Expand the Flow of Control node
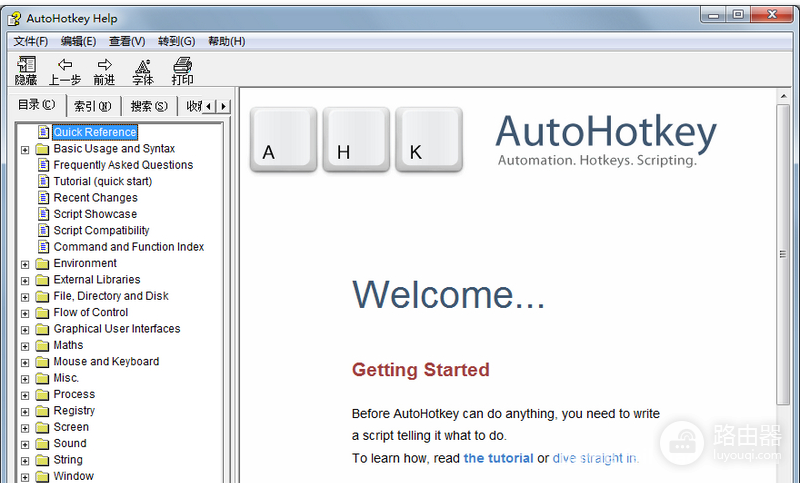 (24, 313)
